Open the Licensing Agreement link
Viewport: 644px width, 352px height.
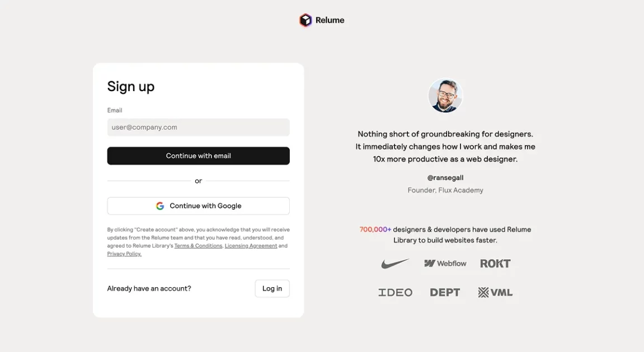(251, 246)
